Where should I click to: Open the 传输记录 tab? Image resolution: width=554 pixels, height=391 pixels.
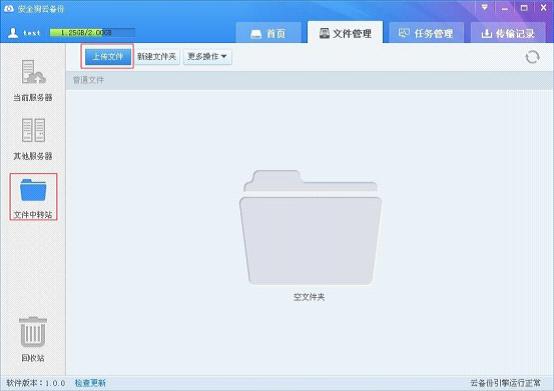pyautogui.click(x=508, y=34)
